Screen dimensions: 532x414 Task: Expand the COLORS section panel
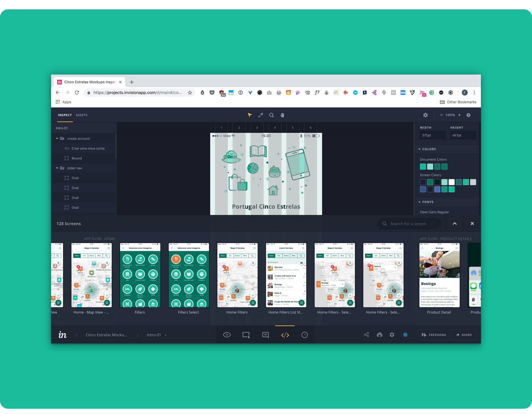[x=421, y=149]
